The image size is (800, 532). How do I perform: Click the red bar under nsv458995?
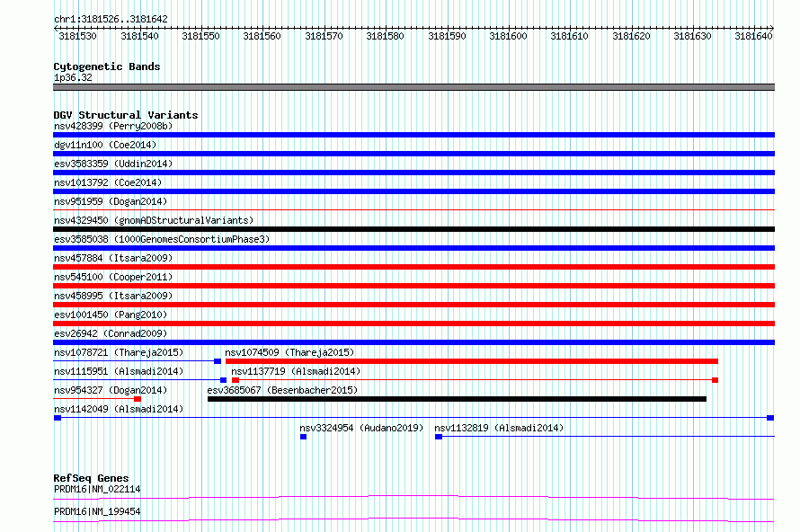(x=413, y=305)
